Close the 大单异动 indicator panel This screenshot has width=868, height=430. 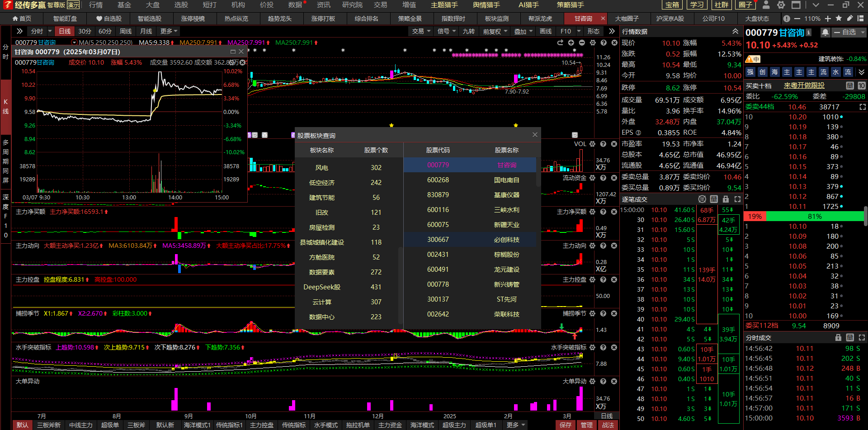[x=614, y=381]
